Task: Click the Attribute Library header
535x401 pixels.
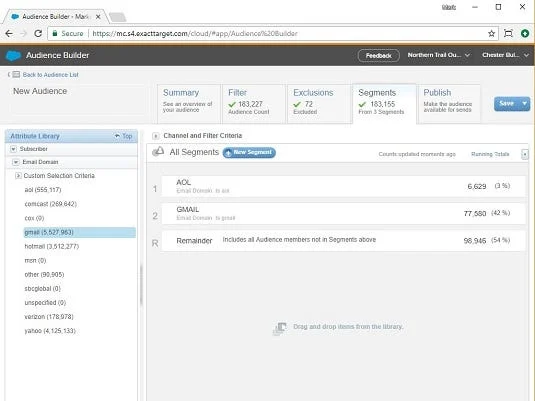Action: pyautogui.click(x=71, y=136)
